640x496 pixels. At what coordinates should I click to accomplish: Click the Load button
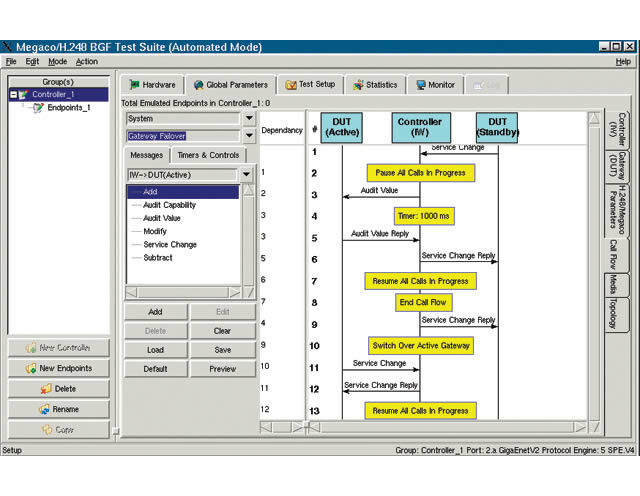[155, 349]
